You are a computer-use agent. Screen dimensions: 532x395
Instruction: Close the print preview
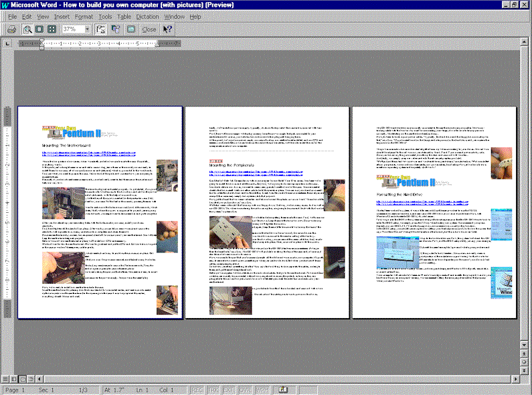click(149, 29)
